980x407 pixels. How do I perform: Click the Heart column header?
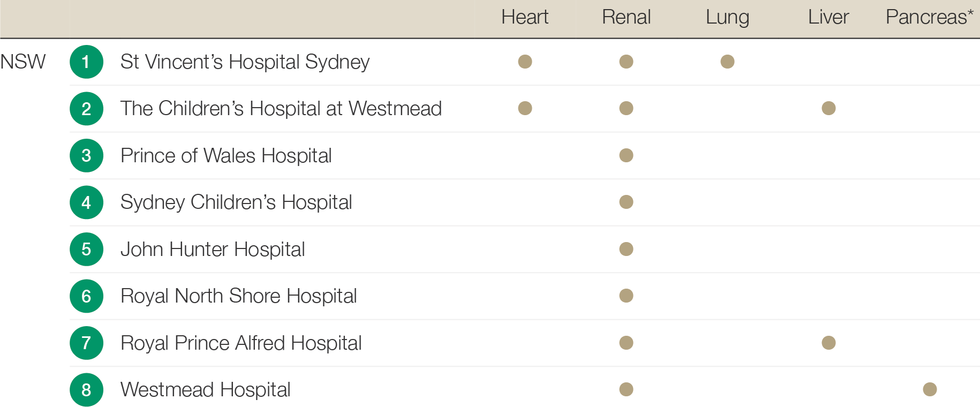click(x=525, y=17)
